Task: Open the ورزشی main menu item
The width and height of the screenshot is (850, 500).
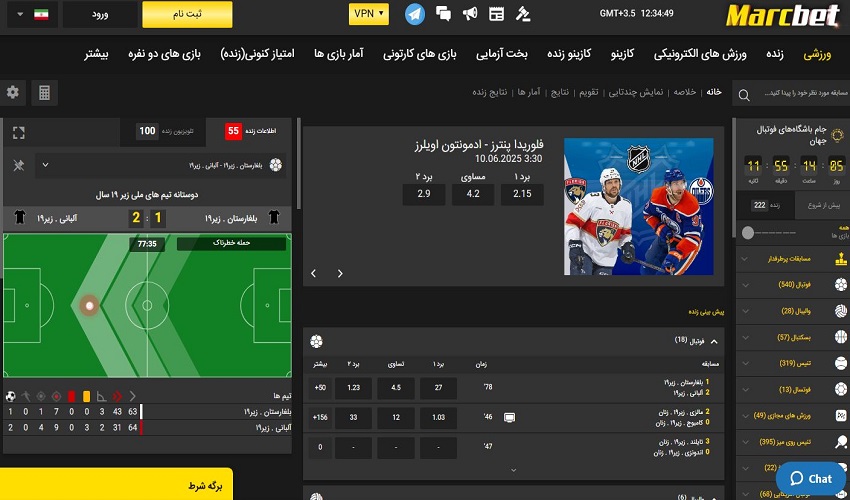Action: (817, 54)
